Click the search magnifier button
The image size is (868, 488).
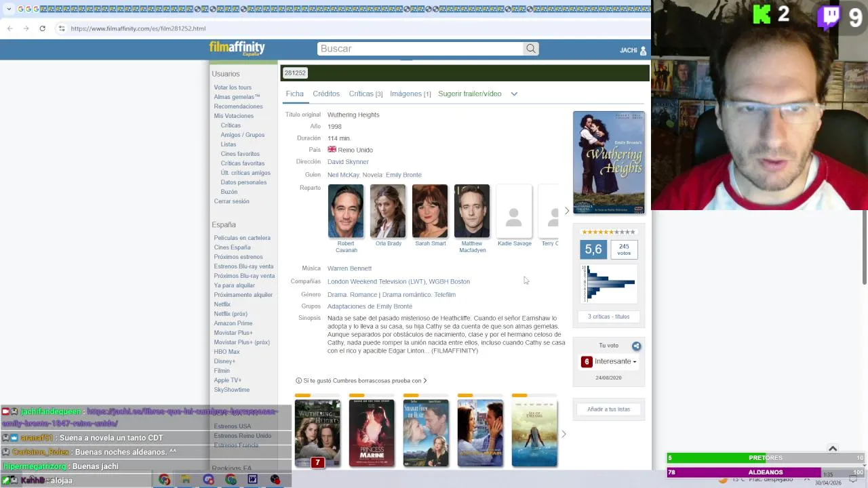[531, 49]
